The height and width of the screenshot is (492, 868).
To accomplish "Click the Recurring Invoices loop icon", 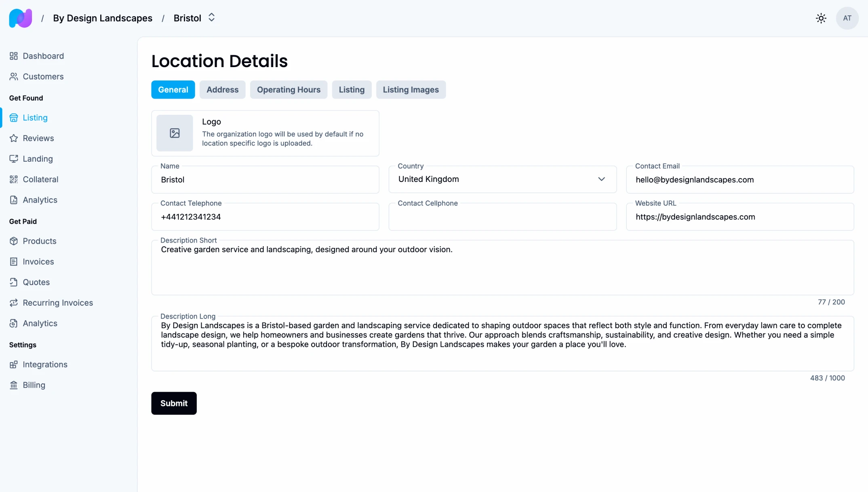I will point(14,303).
